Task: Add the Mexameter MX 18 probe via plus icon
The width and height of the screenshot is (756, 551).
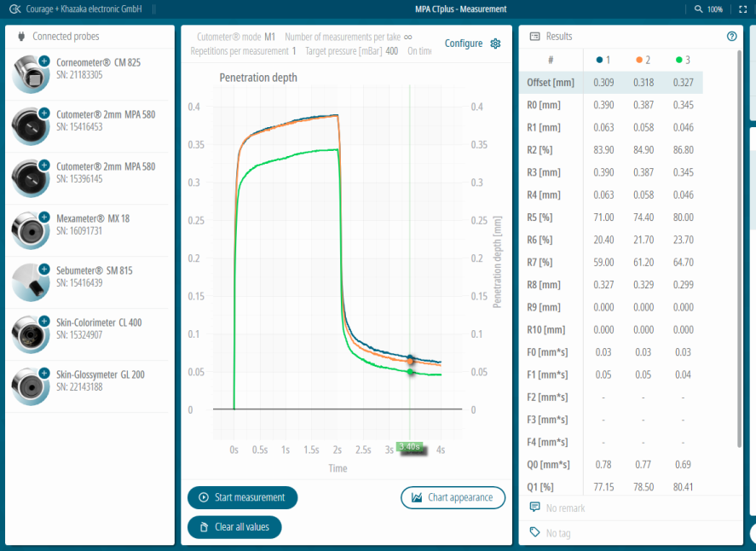Action: [44, 217]
